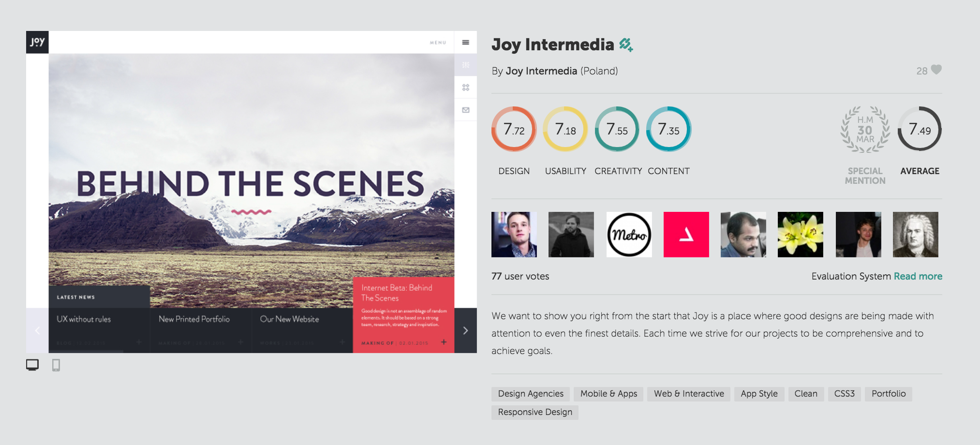
Task: Select the Design Agencies tag
Action: pyautogui.click(x=531, y=394)
